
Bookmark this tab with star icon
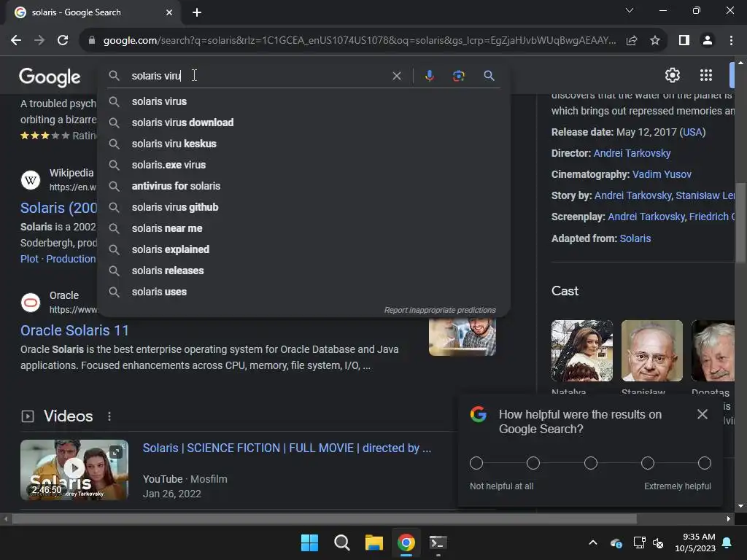pos(655,41)
